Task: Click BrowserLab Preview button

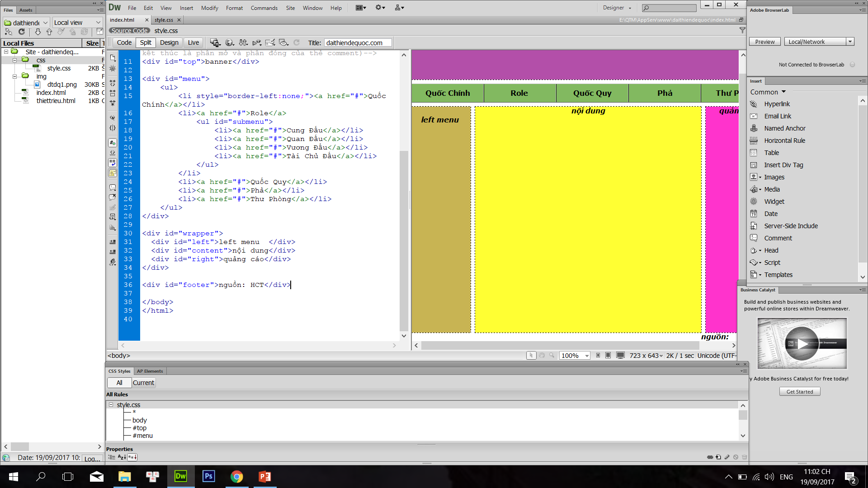Action: [x=764, y=42]
